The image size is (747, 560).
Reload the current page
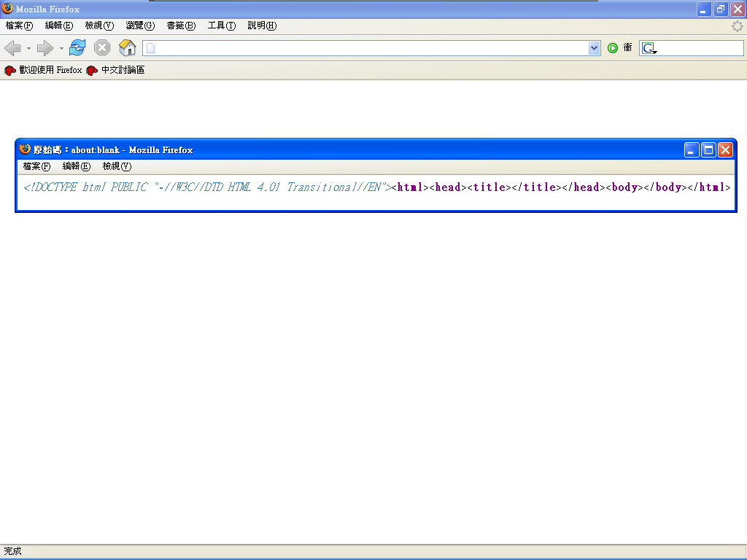tap(77, 48)
